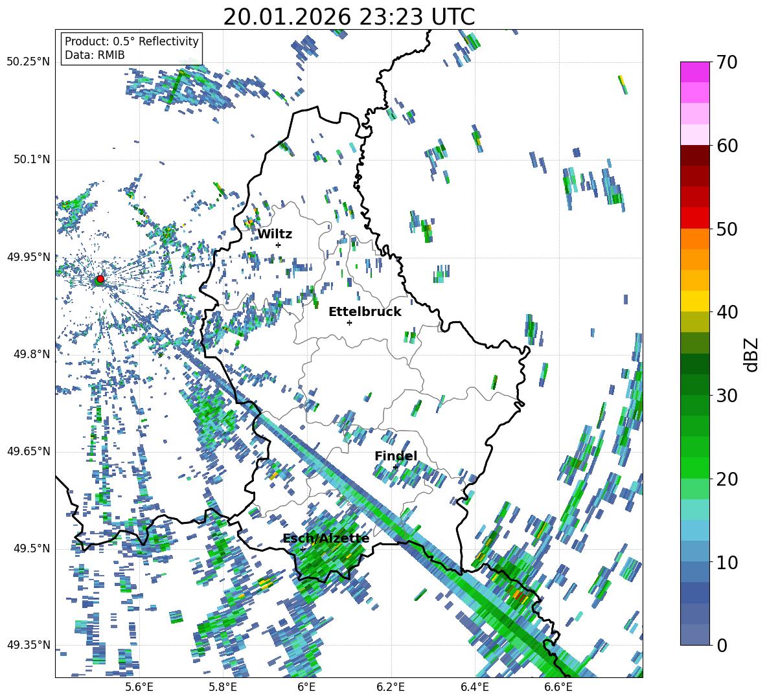Click the 49.8°N latitude label
Viewport: 767px width, 700px height.
click(x=31, y=354)
